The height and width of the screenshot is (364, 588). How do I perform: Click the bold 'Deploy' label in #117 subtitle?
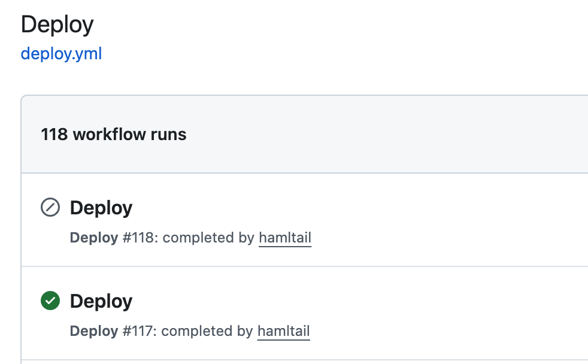point(93,331)
